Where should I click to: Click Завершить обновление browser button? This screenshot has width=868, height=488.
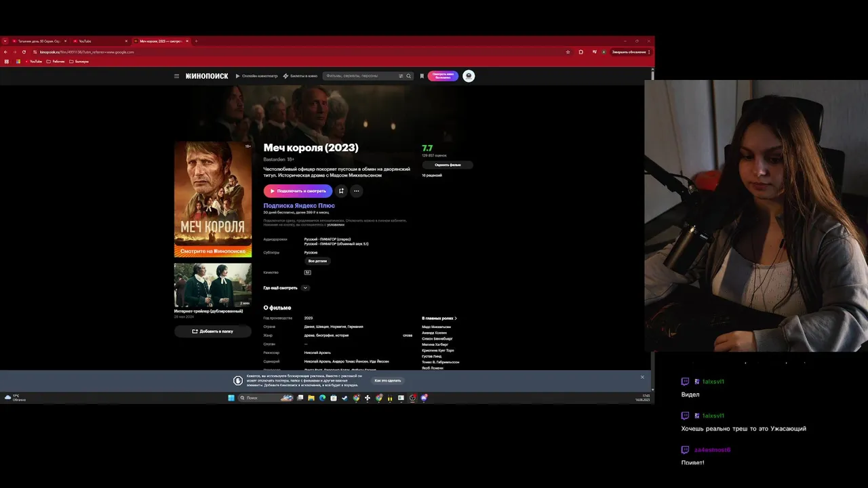[x=631, y=52]
